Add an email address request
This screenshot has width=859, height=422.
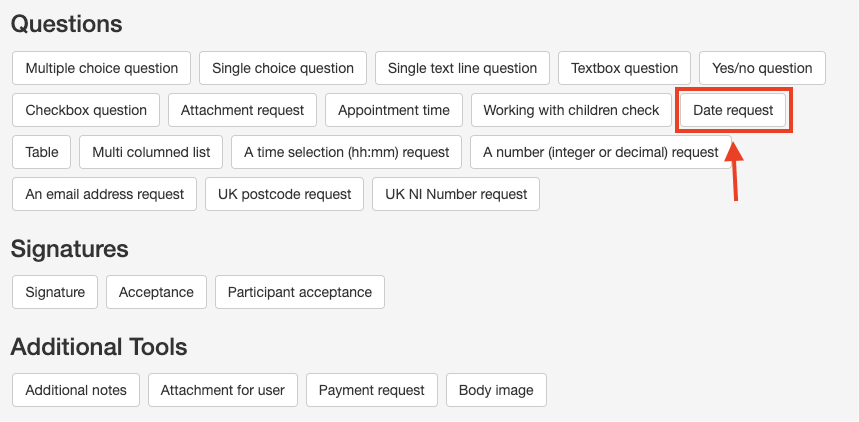pos(105,194)
